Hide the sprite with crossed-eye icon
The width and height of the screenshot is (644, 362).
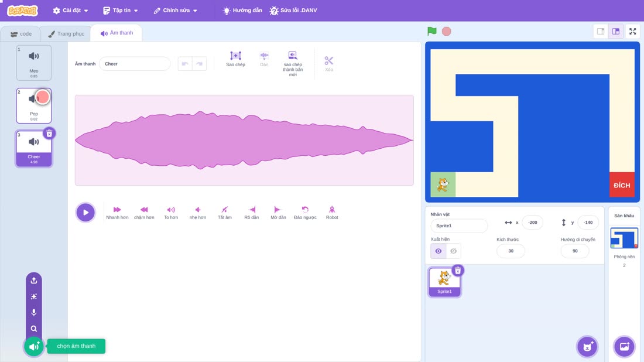tap(453, 251)
